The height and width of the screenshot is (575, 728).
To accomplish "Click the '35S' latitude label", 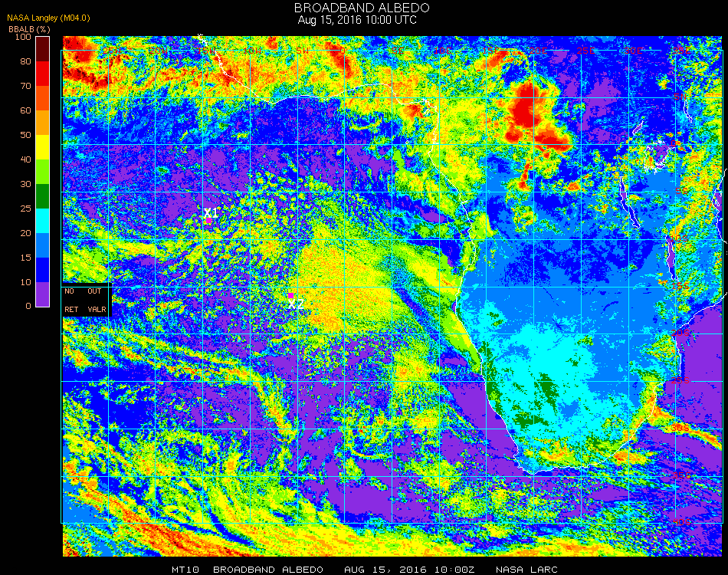I will pyautogui.click(x=681, y=475).
